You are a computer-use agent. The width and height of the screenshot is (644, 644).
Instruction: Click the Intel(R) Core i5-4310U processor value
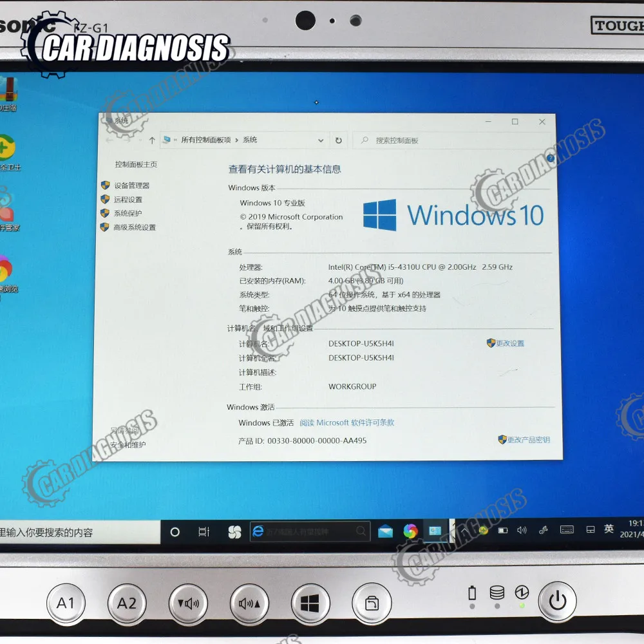tap(420, 267)
